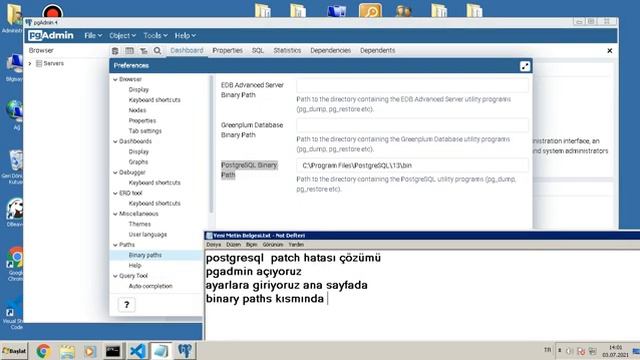Collapse the Dashboards preferences group
The image size is (640, 360).
[115, 142]
